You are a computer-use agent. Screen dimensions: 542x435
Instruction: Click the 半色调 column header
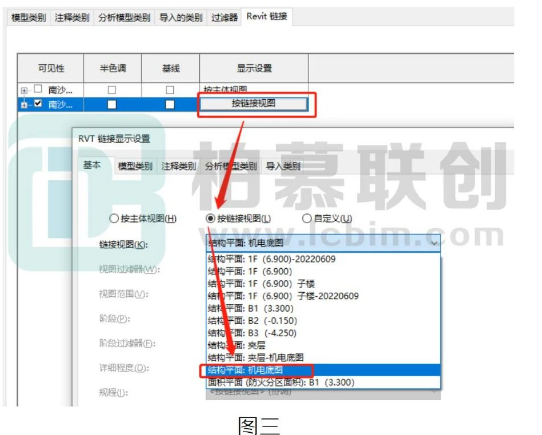(x=112, y=68)
